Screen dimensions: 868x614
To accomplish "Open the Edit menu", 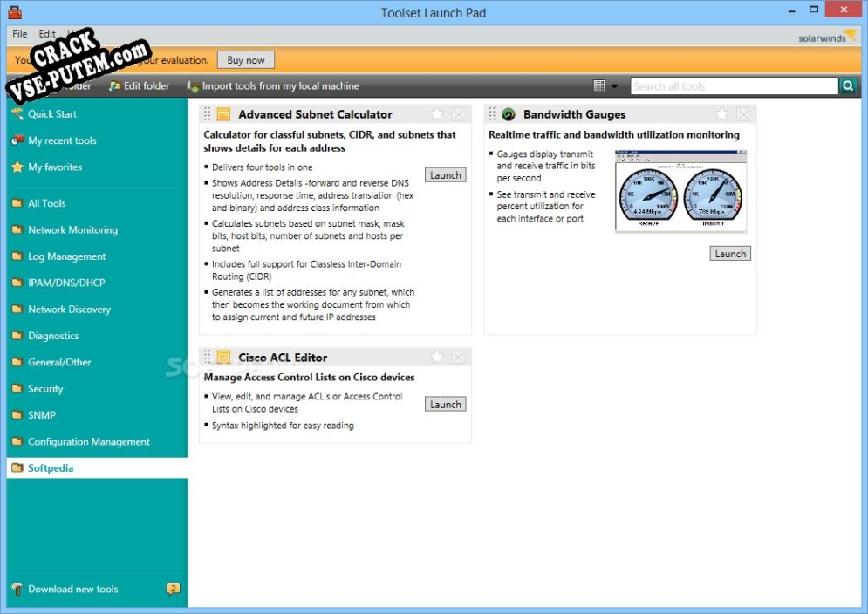I will [47, 34].
